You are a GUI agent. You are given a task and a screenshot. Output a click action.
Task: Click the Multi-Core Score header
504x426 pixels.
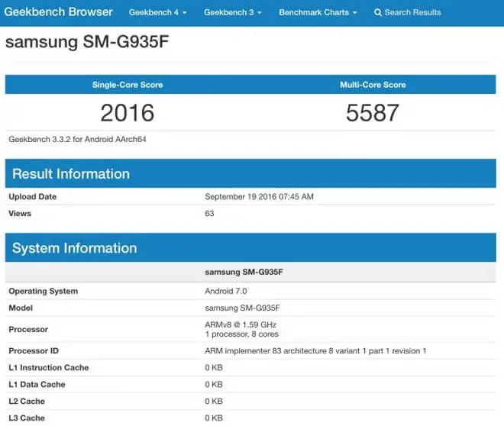(373, 85)
